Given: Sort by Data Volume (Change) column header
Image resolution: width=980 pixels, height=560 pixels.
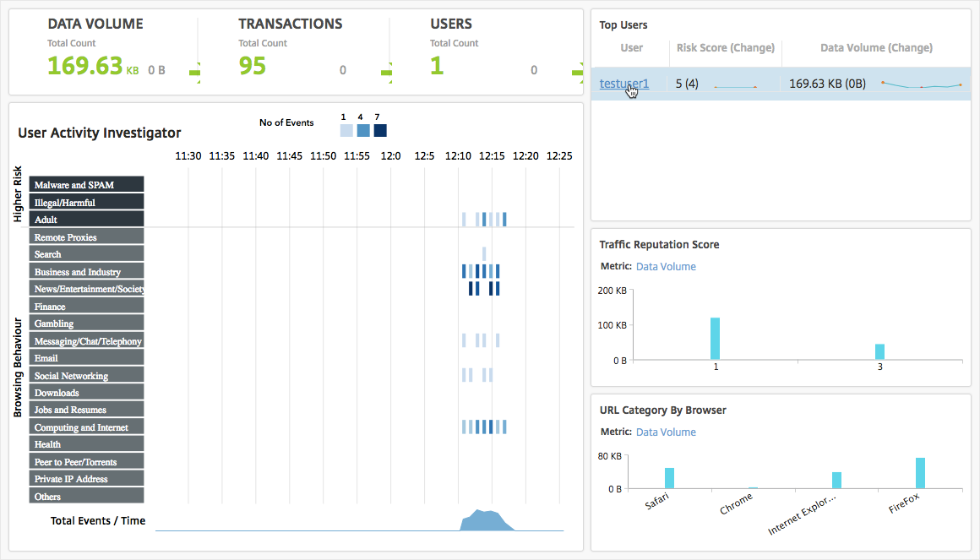Looking at the screenshot, I should tap(876, 48).
